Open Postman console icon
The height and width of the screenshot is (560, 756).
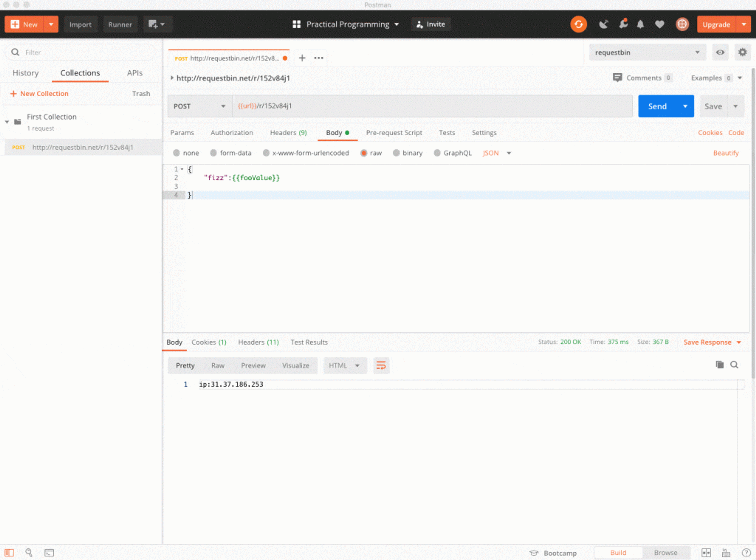point(49,553)
